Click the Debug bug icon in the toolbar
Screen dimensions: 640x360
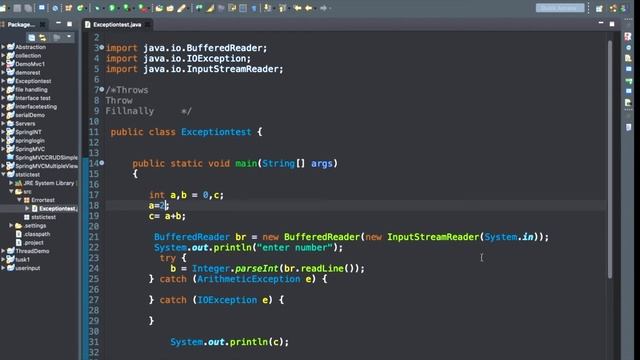(97, 8)
